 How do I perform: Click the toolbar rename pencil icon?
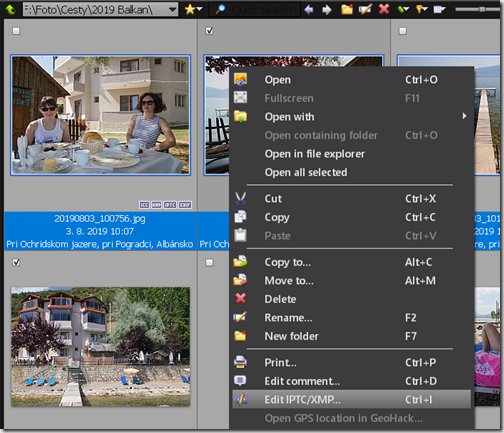tap(365, 9)
